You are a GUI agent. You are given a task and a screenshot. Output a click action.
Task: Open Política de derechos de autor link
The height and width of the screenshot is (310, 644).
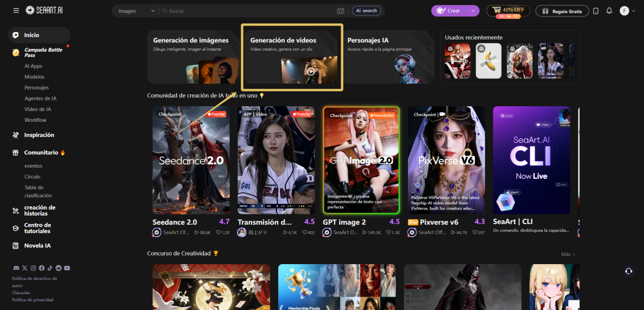point(34,282)
